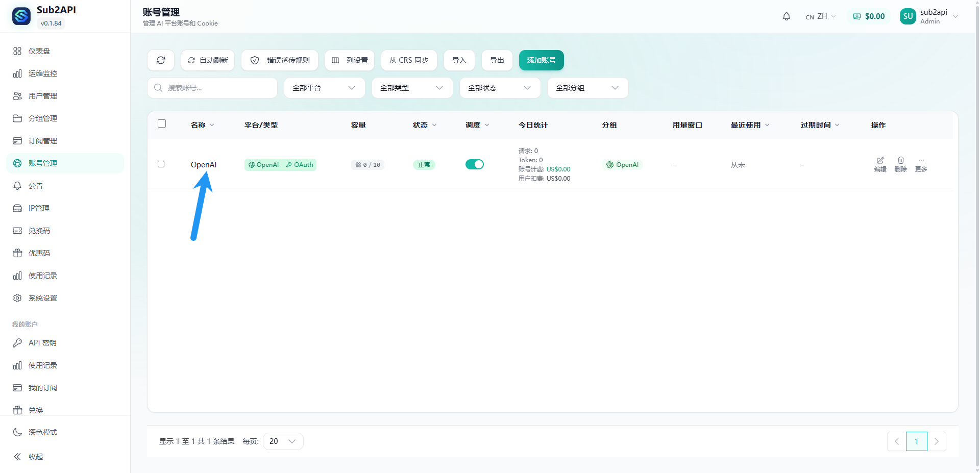Check the OpenAI row checkbox
Viewport: 980px width, 473px height.
pos(161,164)
